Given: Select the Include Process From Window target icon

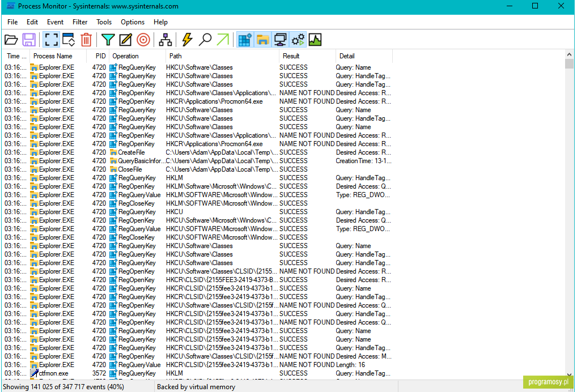Looking at the screenshot, I should click(143, 40).
